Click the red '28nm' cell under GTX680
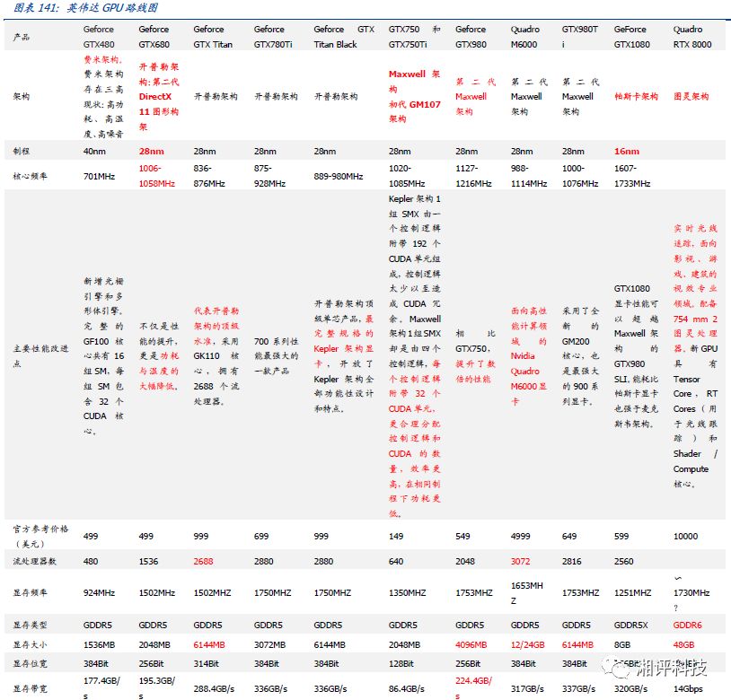 [x=152, y=152]
